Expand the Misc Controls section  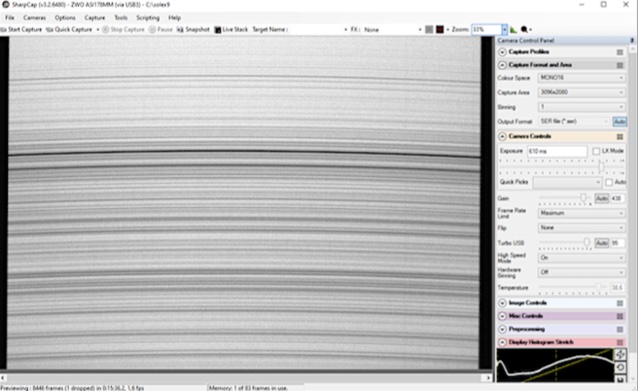[502, 316]
